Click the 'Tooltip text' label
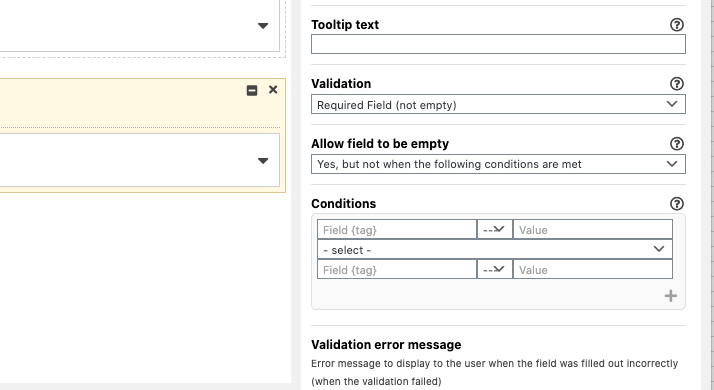Screen dimensions: 714x390 345,25
